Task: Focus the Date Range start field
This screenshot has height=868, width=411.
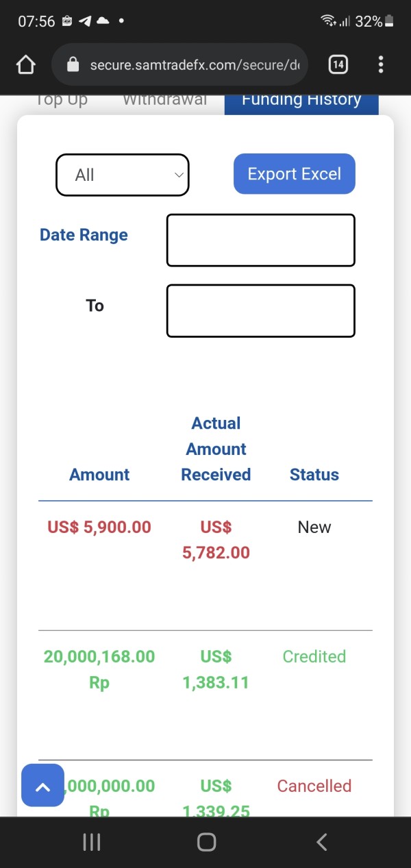Action: [260, 240]
